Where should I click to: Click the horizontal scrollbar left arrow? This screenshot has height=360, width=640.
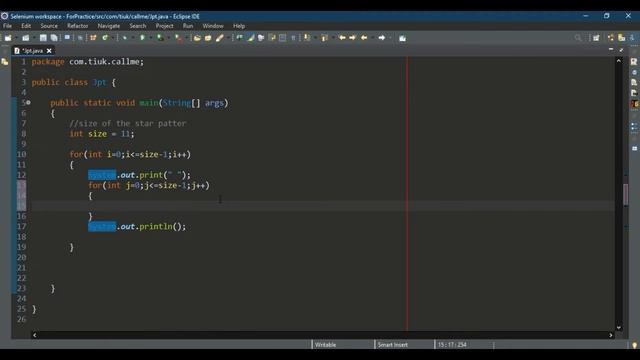(35, 335)
